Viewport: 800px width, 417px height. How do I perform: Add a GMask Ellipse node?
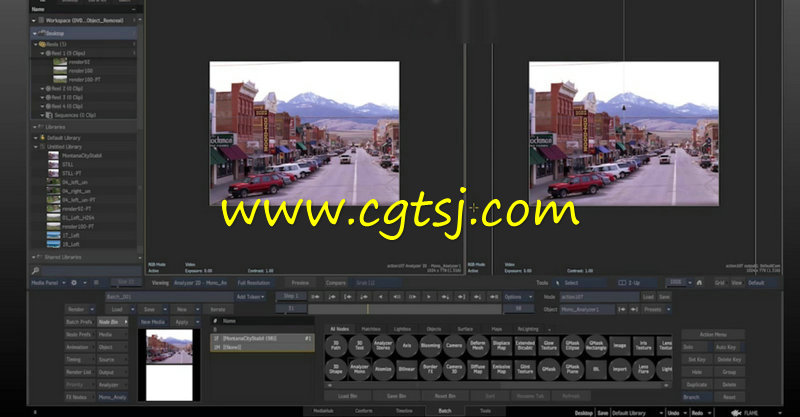pos(572,346)
